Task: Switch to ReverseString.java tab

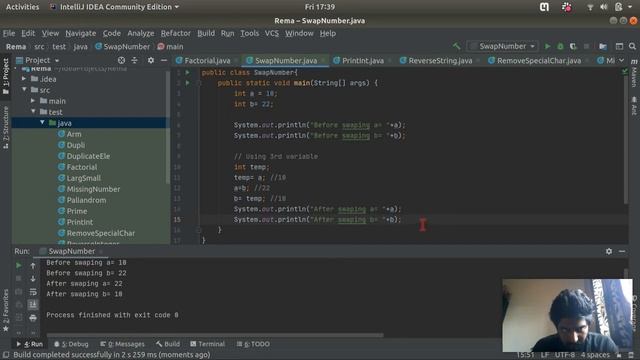Action: tap(440, 60)
